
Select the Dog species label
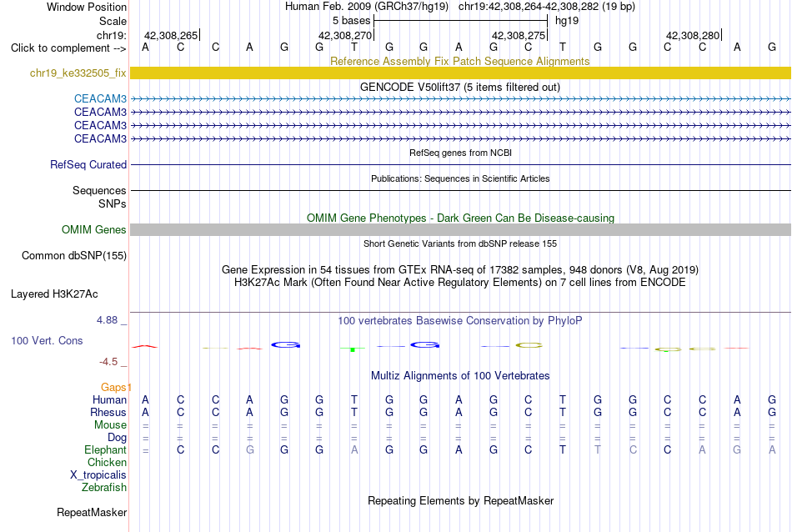(x=117, y=438)
